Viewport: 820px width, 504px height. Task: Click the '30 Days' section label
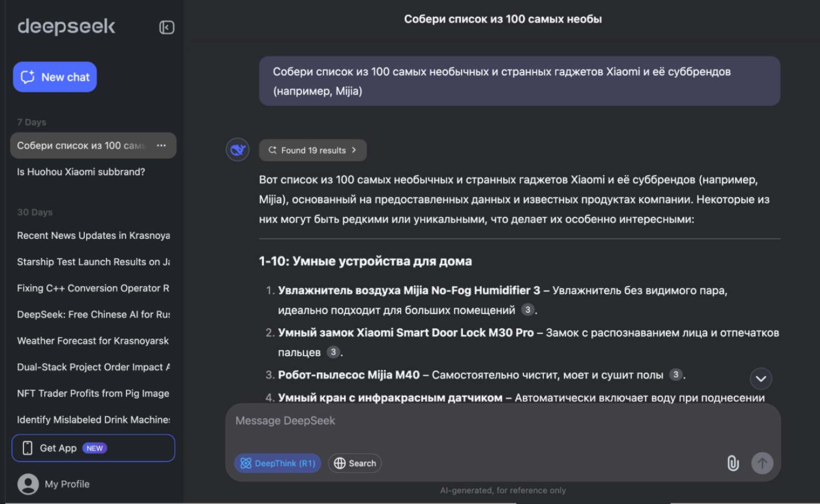pyautogui.click(x=35, y=212)
